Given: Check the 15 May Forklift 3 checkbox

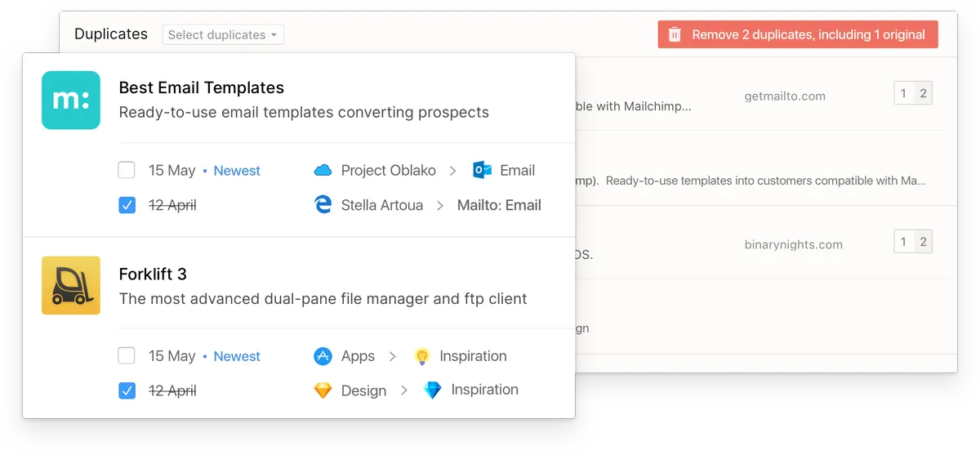Looking at the screenshot, I should pyautogui.click(x=127, y=356).
